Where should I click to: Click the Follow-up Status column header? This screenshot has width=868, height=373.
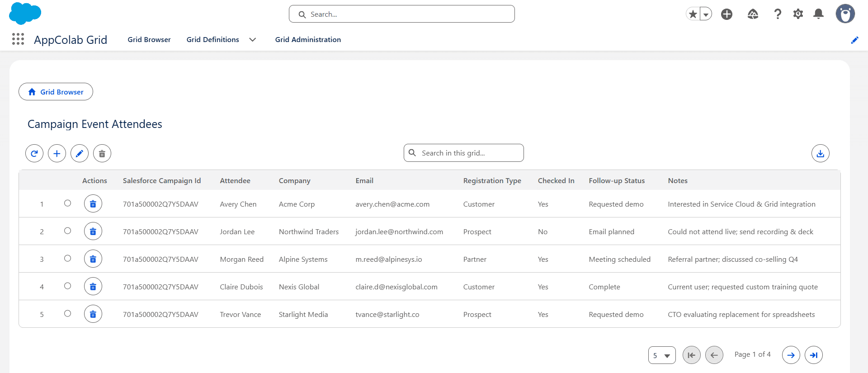click(617, 181)
